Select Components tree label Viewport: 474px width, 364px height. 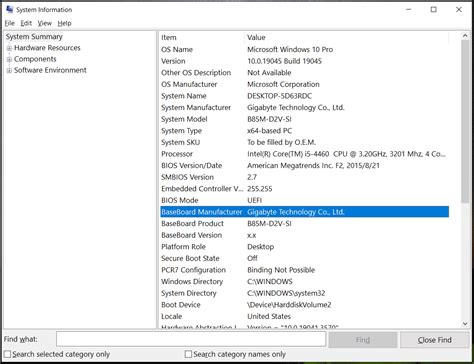[35, 59]
